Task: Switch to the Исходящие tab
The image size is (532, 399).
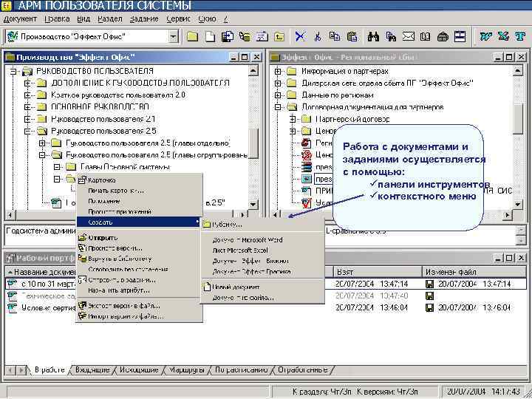Action: pos(139,370)
